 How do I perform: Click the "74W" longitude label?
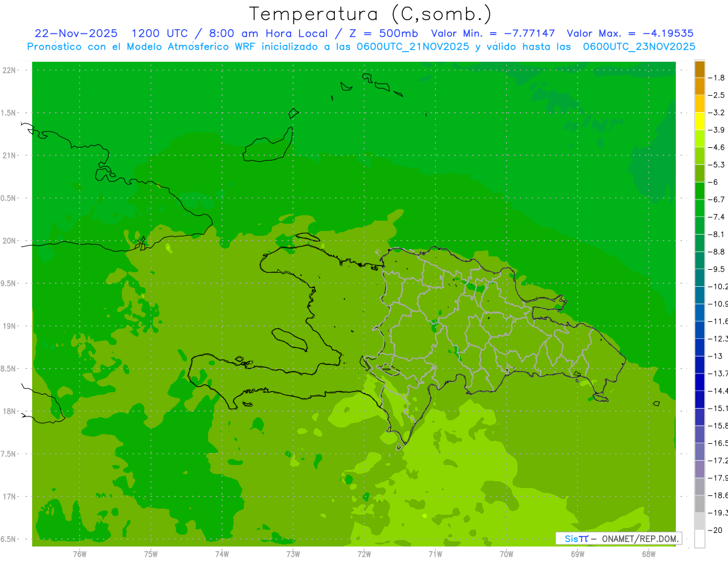pos(221,554)
